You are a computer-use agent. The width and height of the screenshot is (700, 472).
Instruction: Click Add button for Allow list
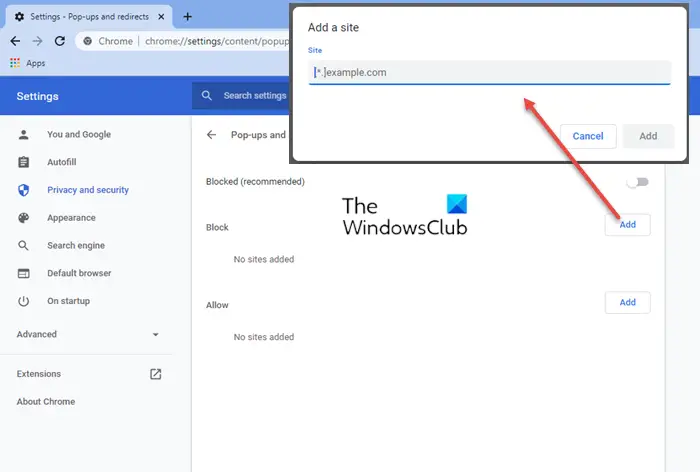tap(627, 302)
